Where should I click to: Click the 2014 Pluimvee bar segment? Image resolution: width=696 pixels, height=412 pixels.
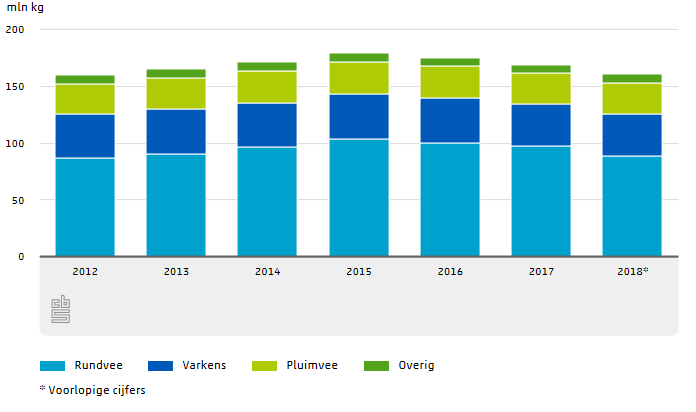(267, 87)
